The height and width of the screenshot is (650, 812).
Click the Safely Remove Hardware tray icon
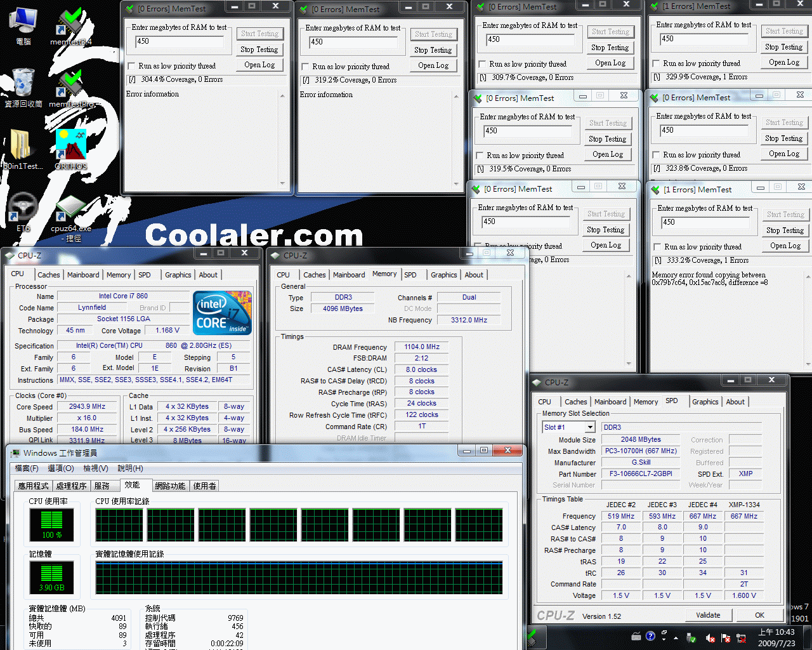tap(691, 638)
